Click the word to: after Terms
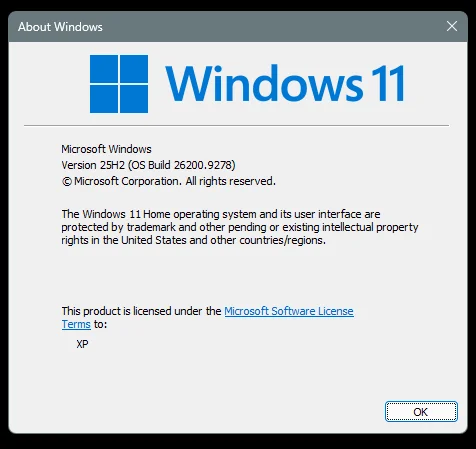The height and width of the screenshot is (449, 476). [100, 324]
